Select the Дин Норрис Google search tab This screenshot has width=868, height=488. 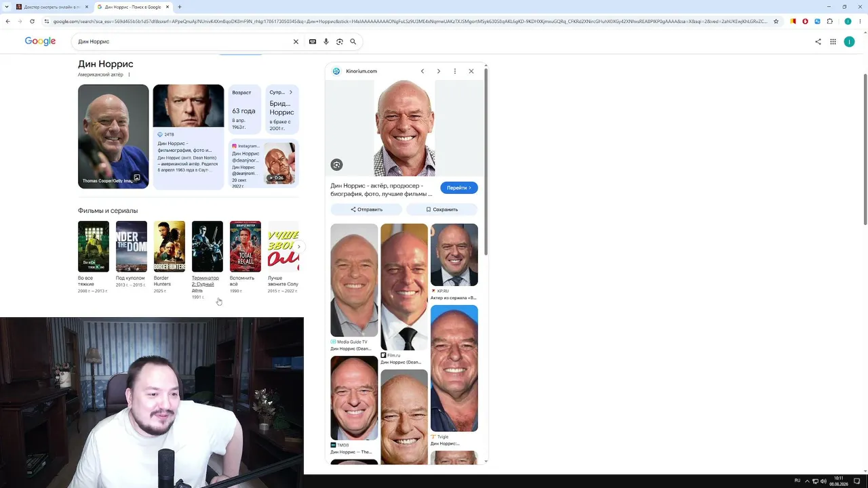(132, 7)
